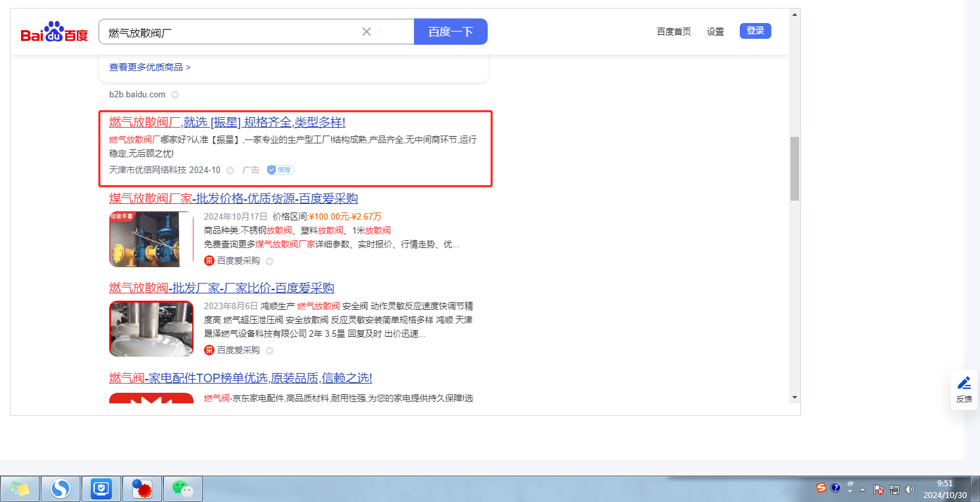Click the Sogou input method tray icon
Screen dimensions: 980x502
point(821,488)
